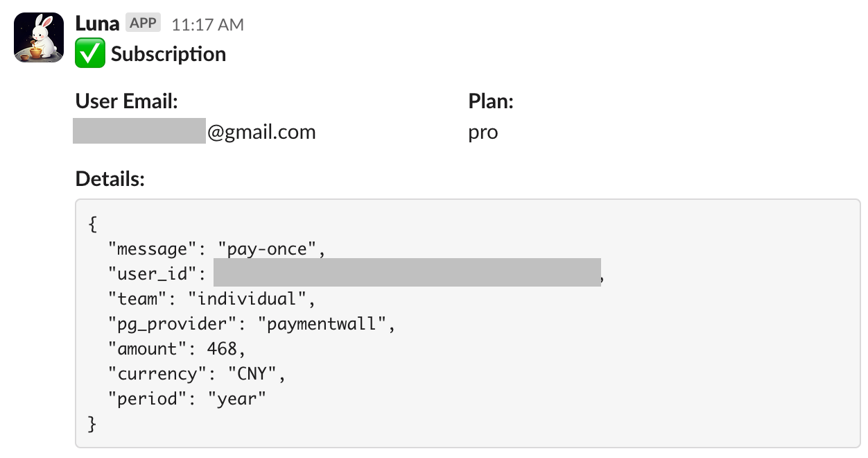
Task: Select the Subscription heading text
Action: click(x=168, y=54)
